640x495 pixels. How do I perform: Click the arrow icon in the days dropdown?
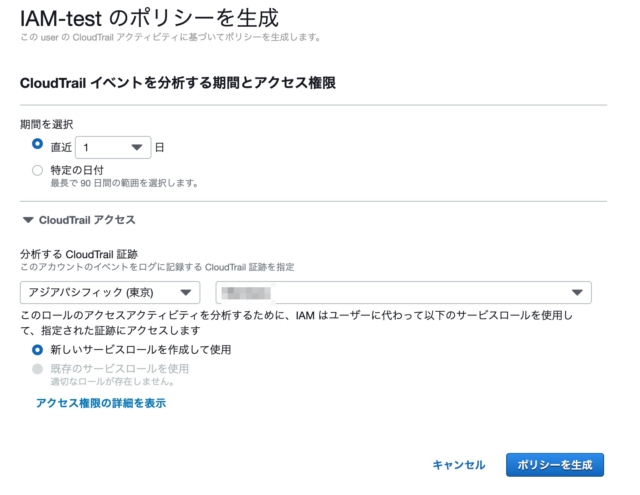tap(137, 147)
